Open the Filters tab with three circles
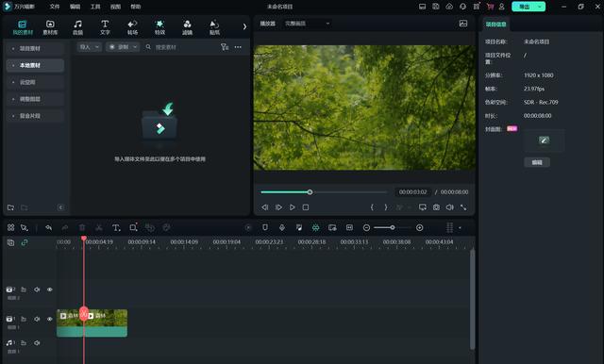604x364 pixels. pos(187,27)
